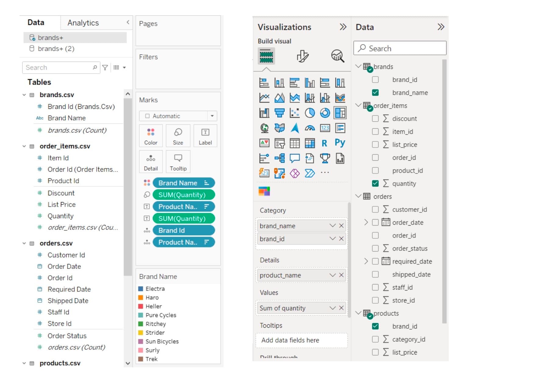Select the Treemap visual icon

[x=340, y=113]
